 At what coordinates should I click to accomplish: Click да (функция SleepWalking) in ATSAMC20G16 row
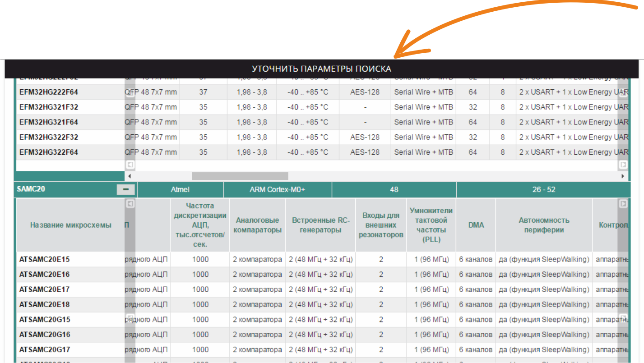(544, 335)
